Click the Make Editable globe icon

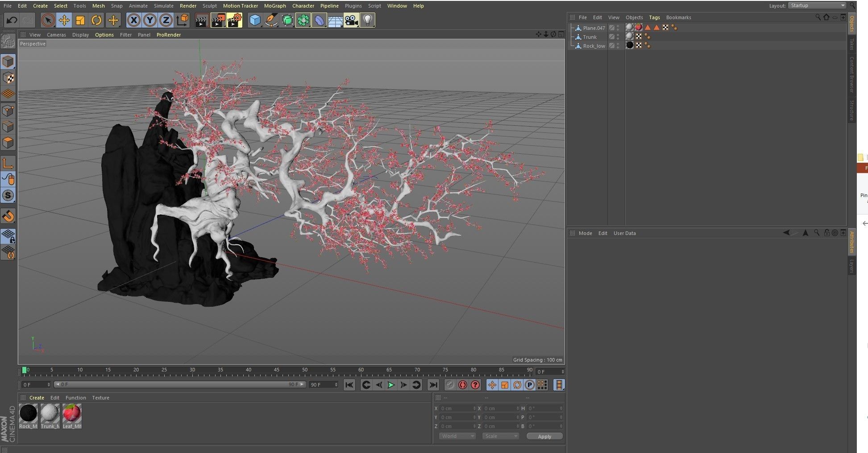[x=8, y=41]
